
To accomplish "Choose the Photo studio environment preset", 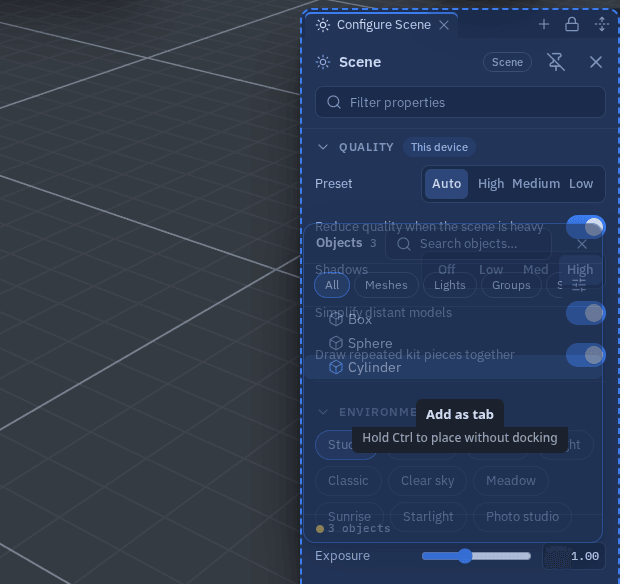I will pos(522,516).
